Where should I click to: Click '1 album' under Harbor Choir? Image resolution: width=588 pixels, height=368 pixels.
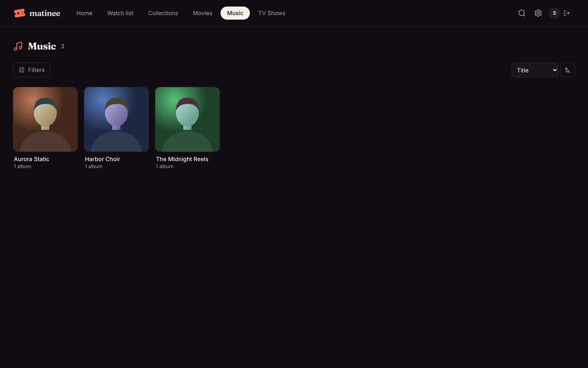coord(93,166)
